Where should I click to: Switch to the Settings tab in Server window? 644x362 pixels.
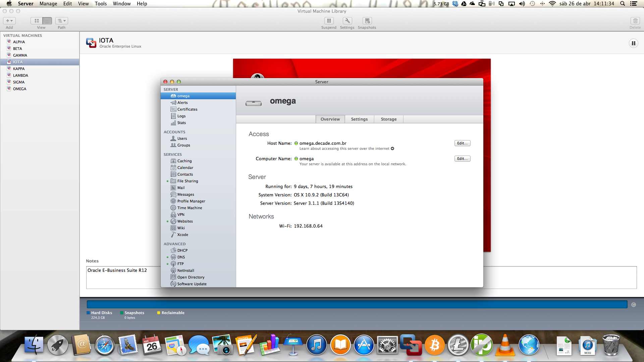coord(359,119)
